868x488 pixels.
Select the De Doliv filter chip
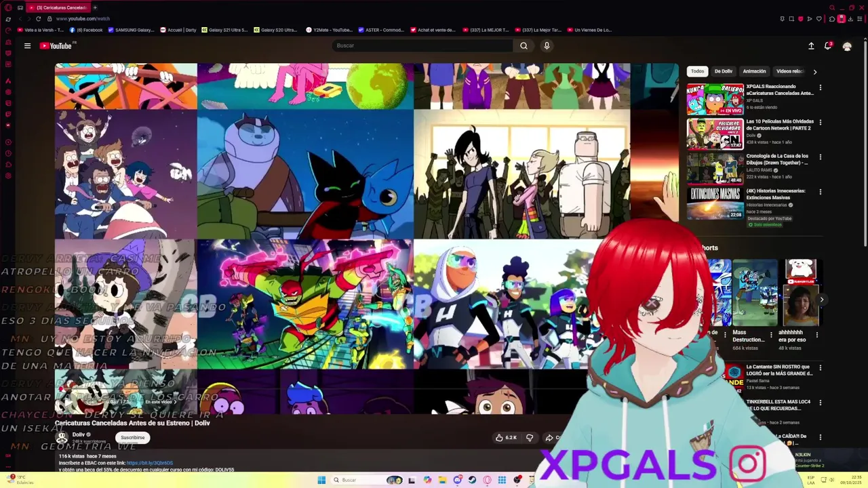pos(724,71)
